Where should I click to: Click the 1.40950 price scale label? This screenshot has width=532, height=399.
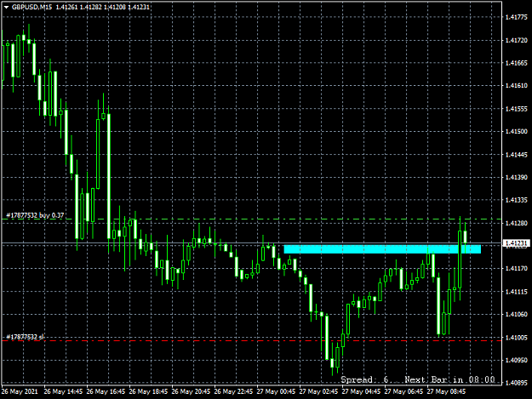(x=516, y=360)
